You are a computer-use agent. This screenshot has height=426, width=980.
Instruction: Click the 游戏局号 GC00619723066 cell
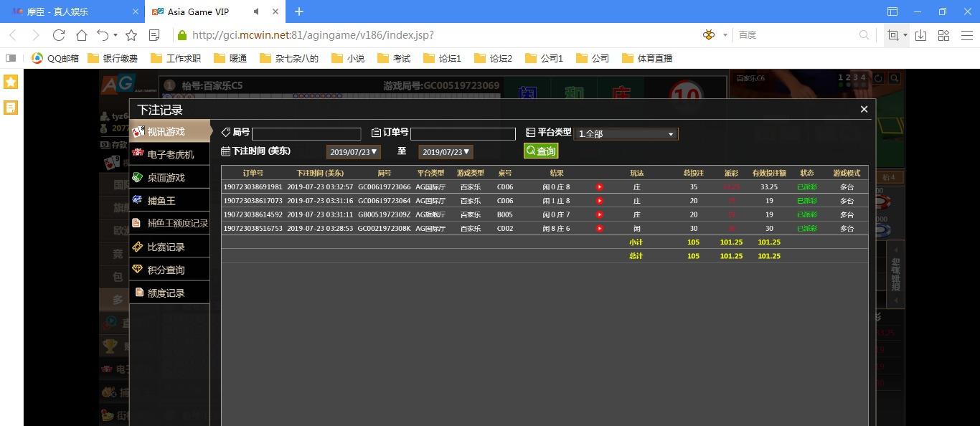point(385,187)
